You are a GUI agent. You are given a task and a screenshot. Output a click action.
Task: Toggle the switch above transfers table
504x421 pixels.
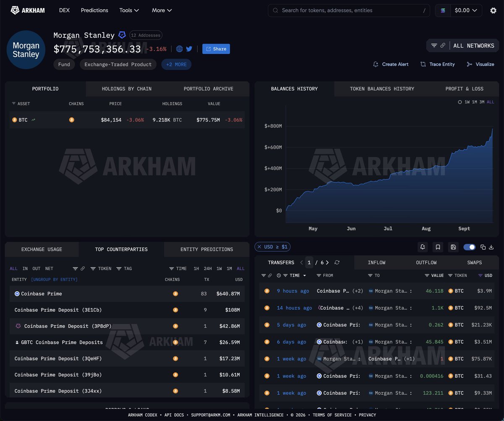coord(469,247)
